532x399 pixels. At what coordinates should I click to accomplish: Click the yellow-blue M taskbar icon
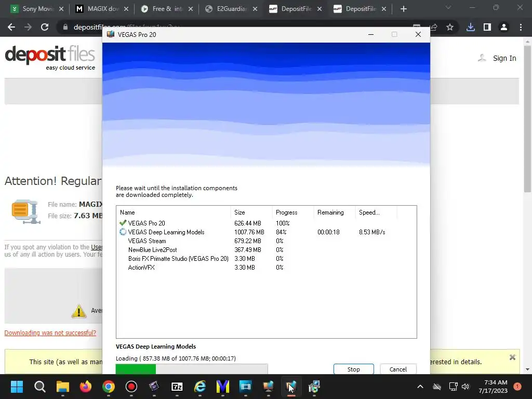click(x=222, y=387)
